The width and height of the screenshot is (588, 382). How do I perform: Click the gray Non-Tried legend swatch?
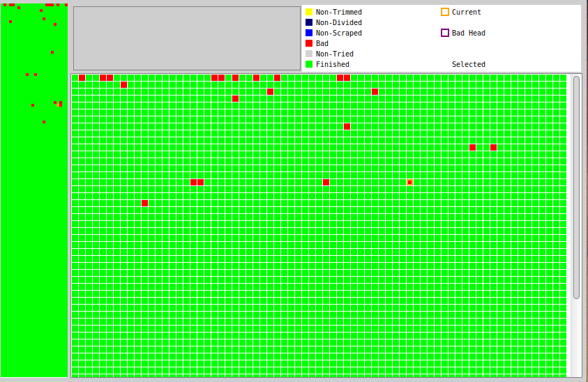pos(309,54)
